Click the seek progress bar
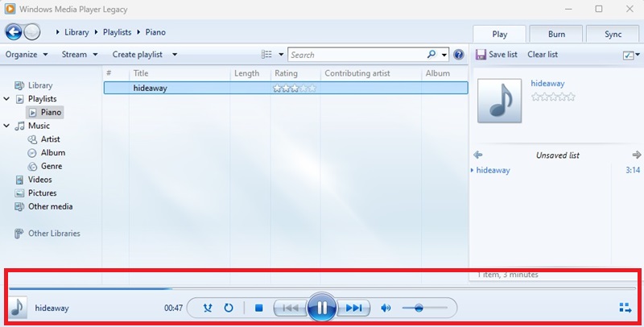644x327 pixels. (322, 289)
